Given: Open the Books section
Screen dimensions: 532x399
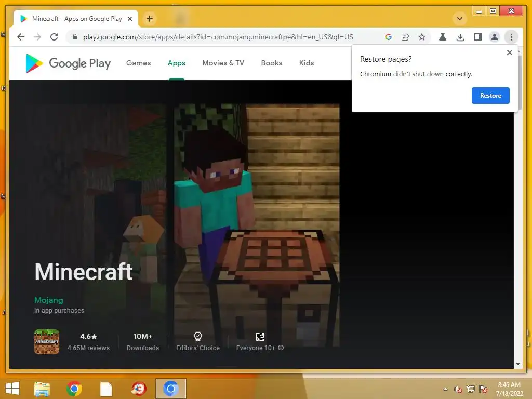Looking at the screenshot, I should [271, 63].
